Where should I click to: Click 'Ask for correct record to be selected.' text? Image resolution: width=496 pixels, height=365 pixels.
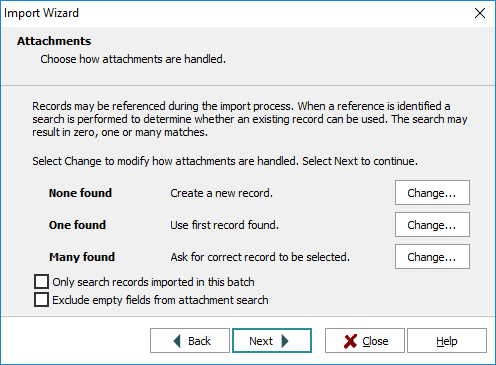tap(260, 257)
